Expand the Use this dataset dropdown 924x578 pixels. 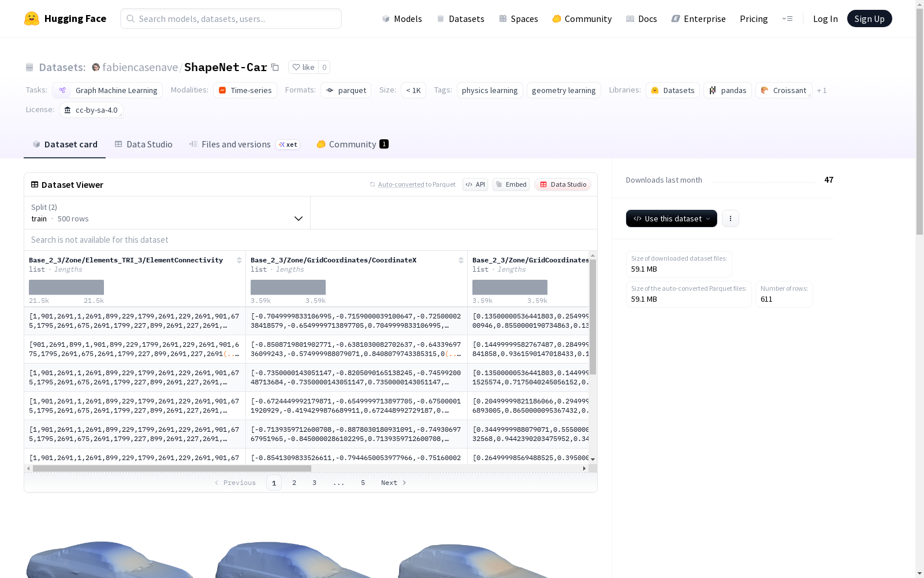[672, 218]
